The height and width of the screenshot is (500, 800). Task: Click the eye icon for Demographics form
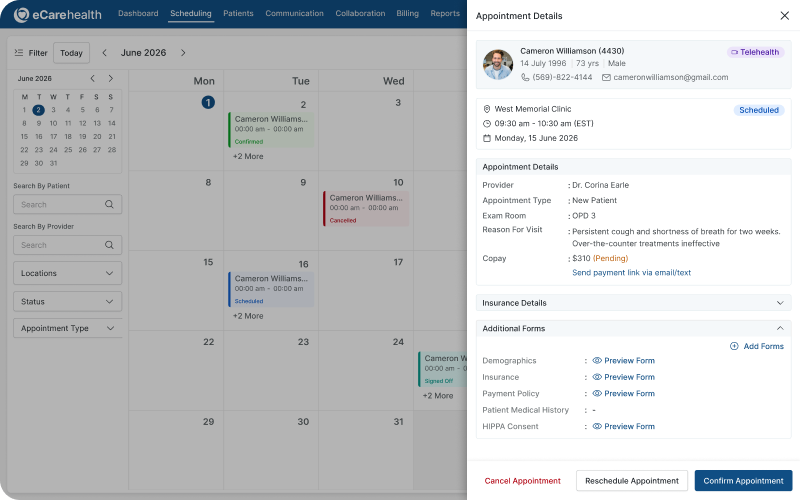tap(597, 361)
